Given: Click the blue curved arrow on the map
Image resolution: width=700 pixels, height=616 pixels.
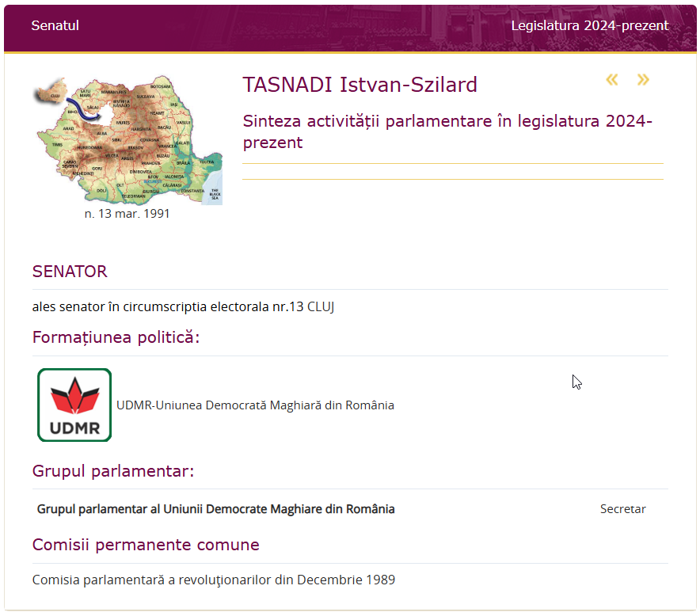Looking at the screenshot, I should click(x=83, y=112).
